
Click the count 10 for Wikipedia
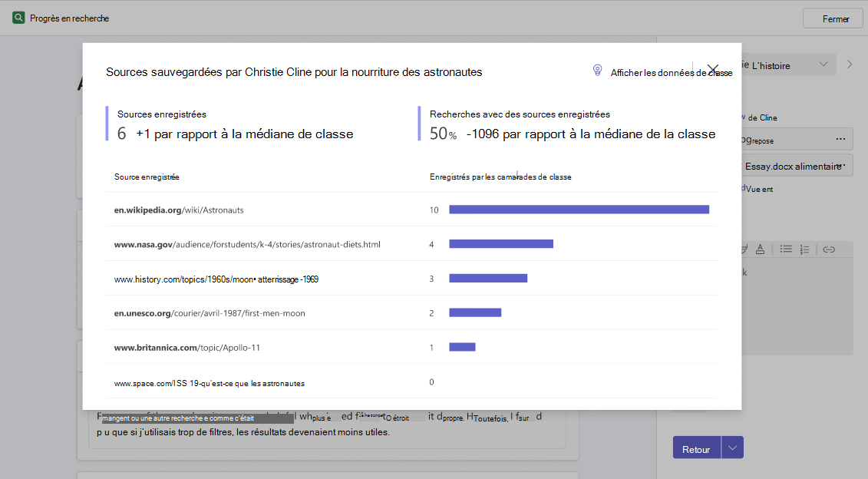coord(434,210)
